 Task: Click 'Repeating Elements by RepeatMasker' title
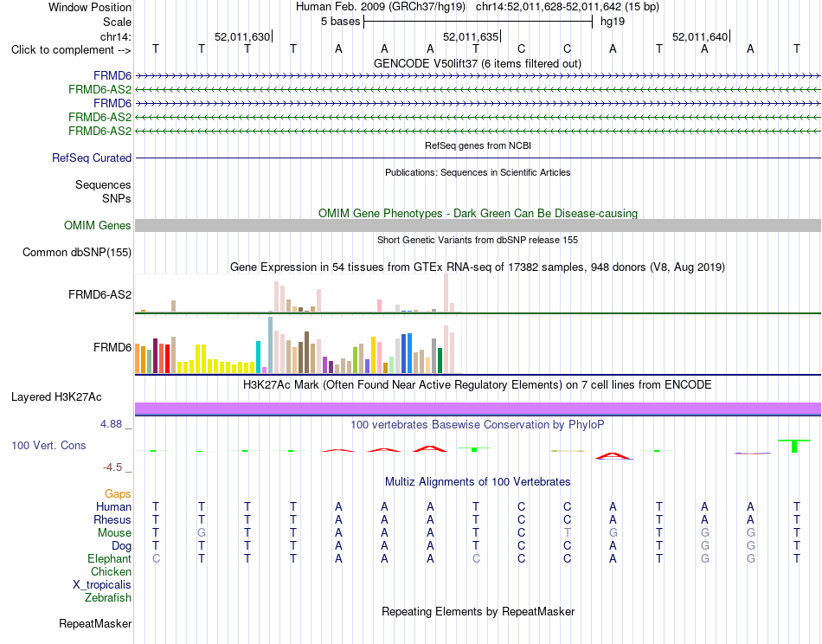(x=478, y=611)
